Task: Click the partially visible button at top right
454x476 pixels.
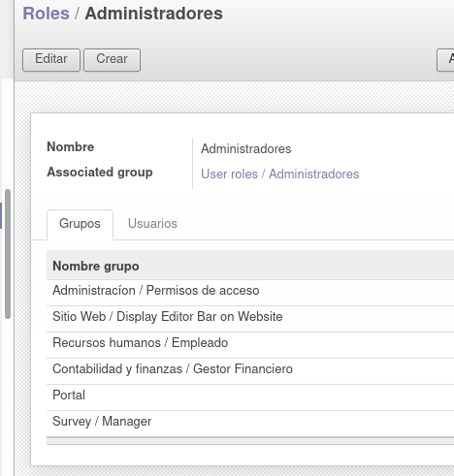Action: click(445, 60)
